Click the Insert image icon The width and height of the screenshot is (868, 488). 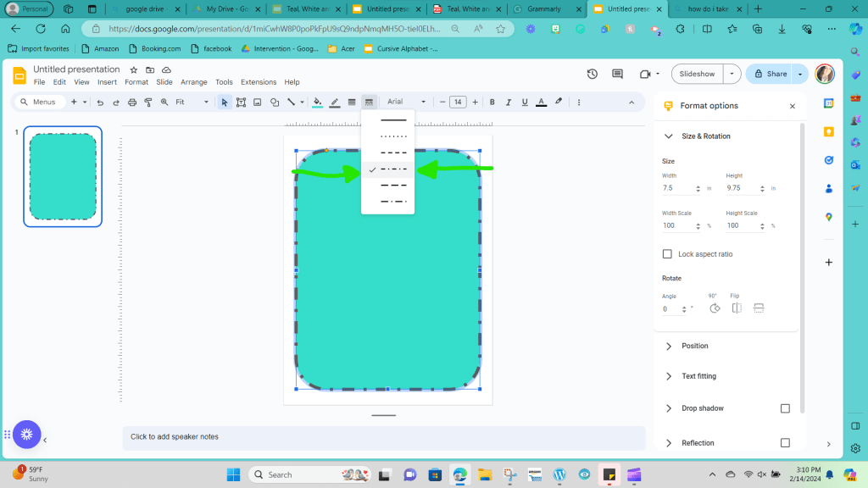point(258,103)
